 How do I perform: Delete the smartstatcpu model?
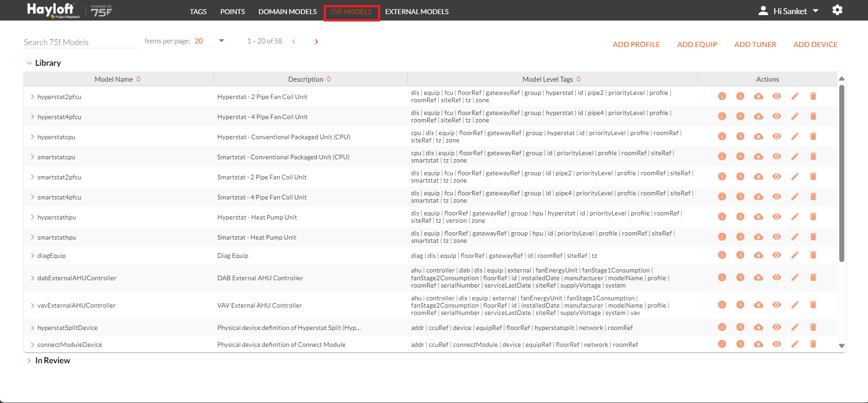tap(813, 157)
